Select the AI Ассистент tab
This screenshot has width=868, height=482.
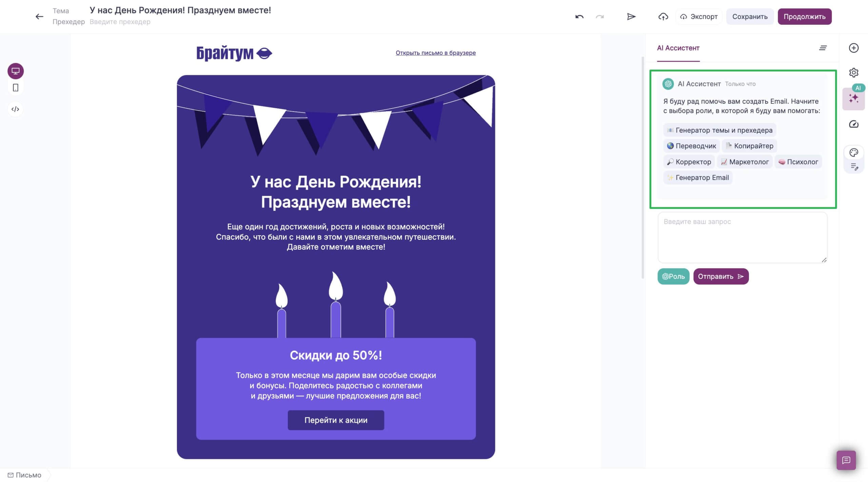pyautogui.click(x=678, y=48)
